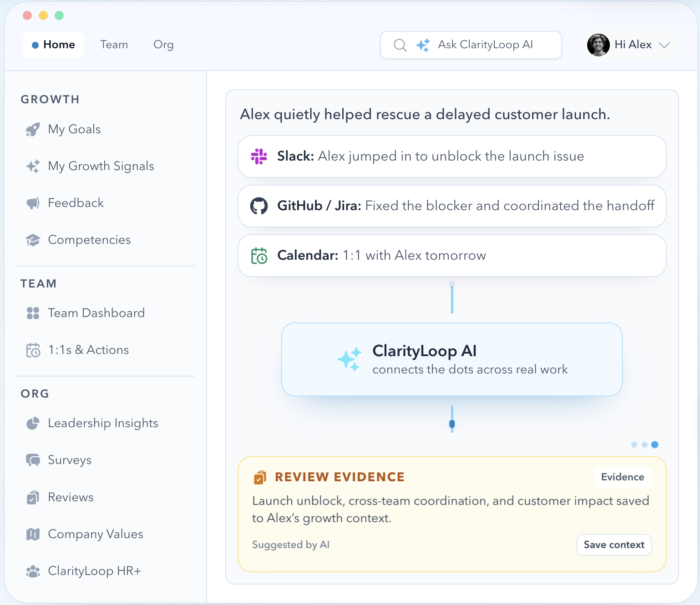Click the Evidence tag button

(x=623, y=477)
